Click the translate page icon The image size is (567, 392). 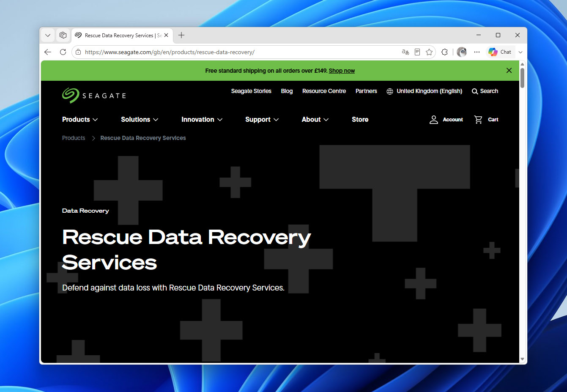pos(405,52)
